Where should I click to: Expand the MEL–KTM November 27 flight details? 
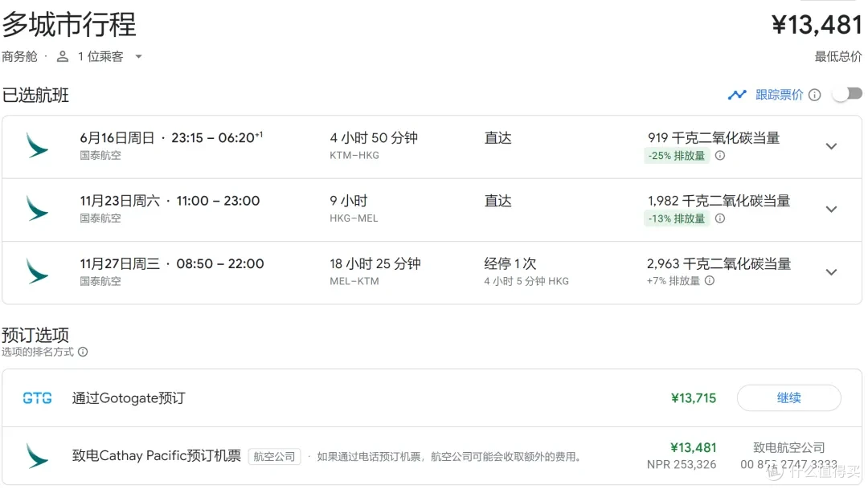pos(831,272)
